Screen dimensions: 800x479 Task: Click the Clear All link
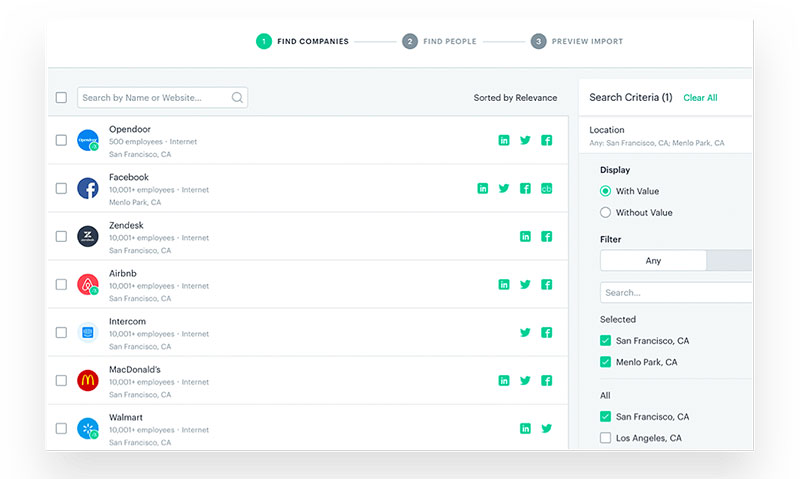700,97
